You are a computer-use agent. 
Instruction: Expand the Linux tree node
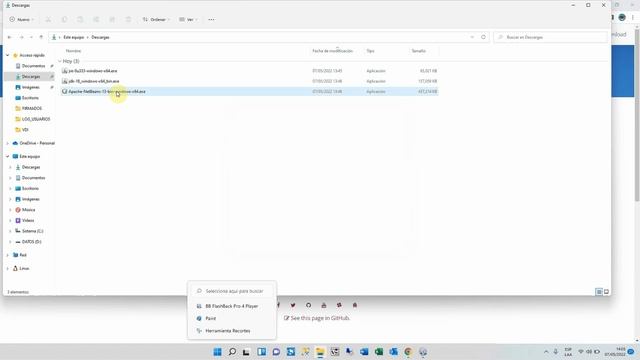click(7, 269)
